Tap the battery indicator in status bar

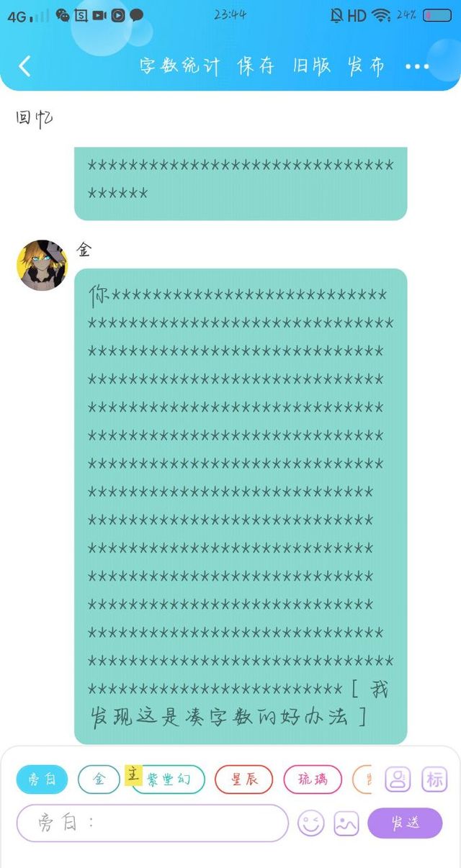point(437,15)
